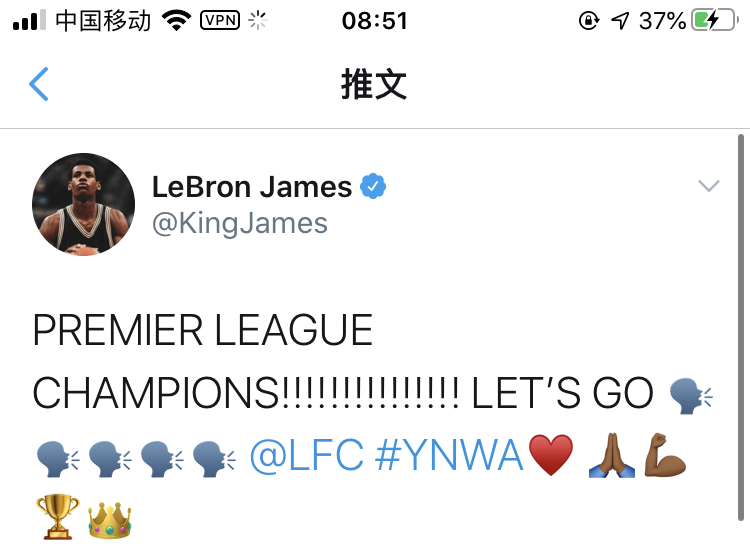The image size is (750, 560).
Task: Tap the Wi-Fi status icon
Action: click(x=176, y=21)
